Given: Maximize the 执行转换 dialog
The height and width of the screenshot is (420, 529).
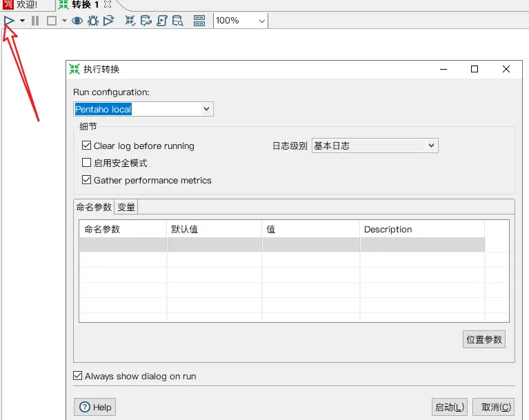Looking at the screenshot, I should 475,69.
